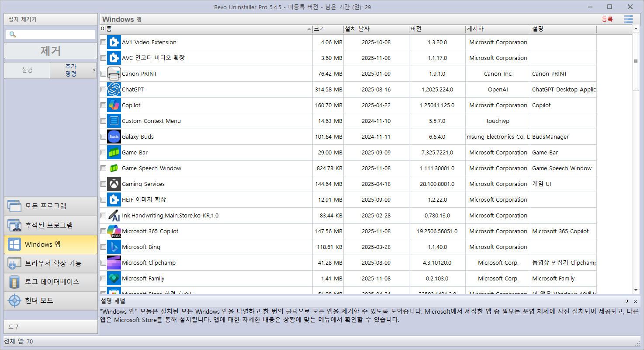Image resolution: width=644 pixels, height=350 pixels.
Task: Click the Copilot app icon
Action: (114, 105)
